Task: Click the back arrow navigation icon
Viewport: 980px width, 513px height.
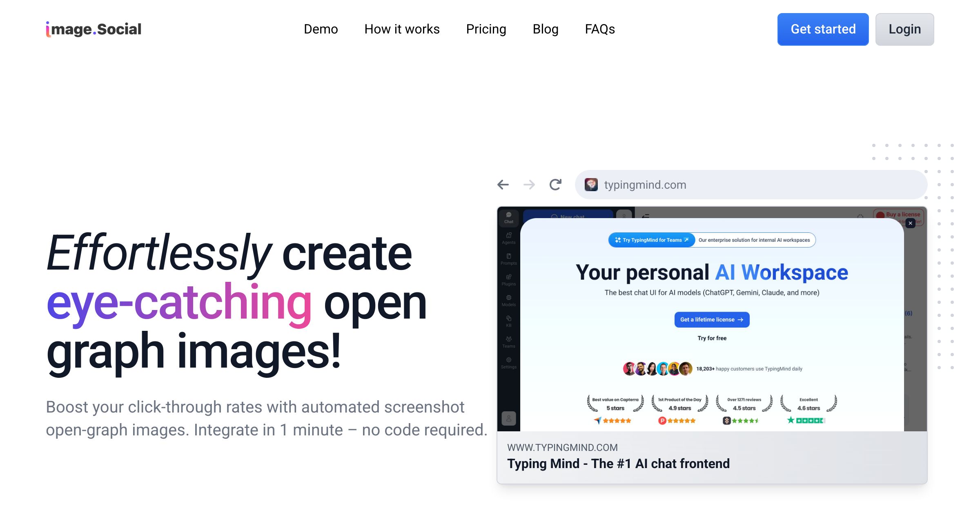Action: pos(505,185)
